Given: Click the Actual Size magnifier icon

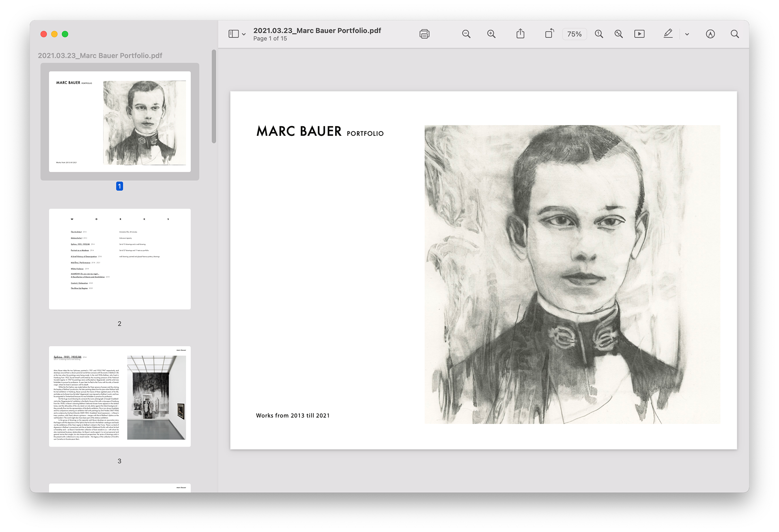Looking at the screenshot, I should point(599,34).
